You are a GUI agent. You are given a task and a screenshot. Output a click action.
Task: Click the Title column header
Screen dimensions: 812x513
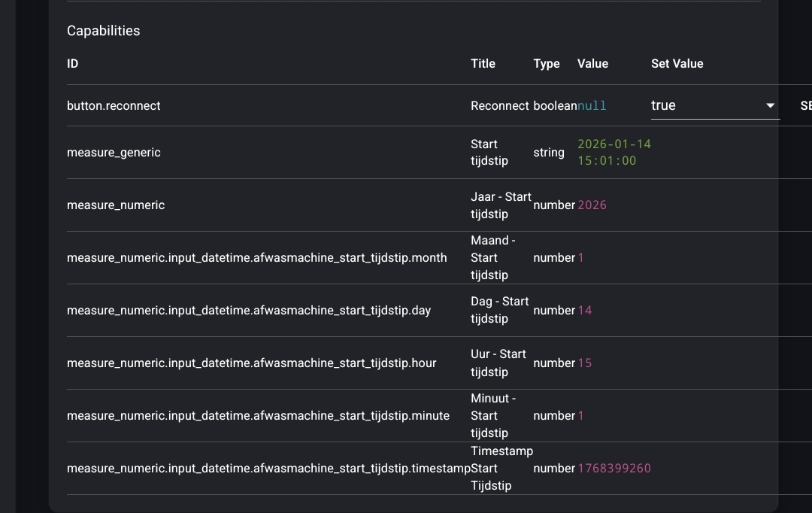click(483, 64)
